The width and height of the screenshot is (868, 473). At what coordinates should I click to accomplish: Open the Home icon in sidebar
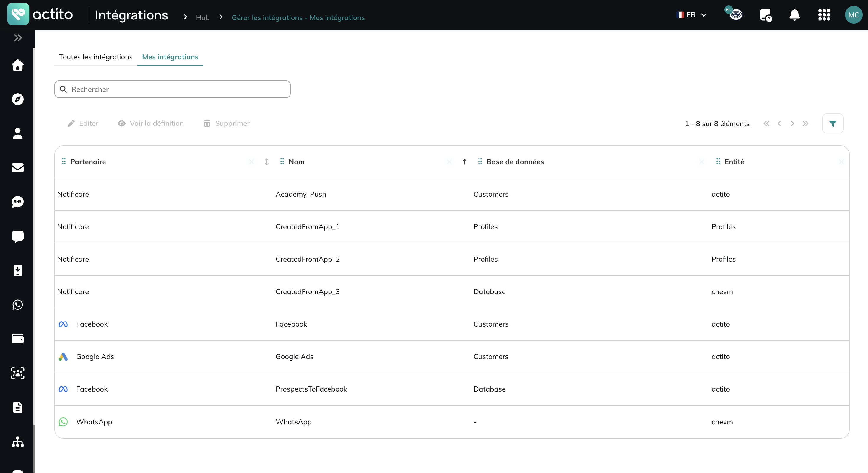tap(17, 65)
